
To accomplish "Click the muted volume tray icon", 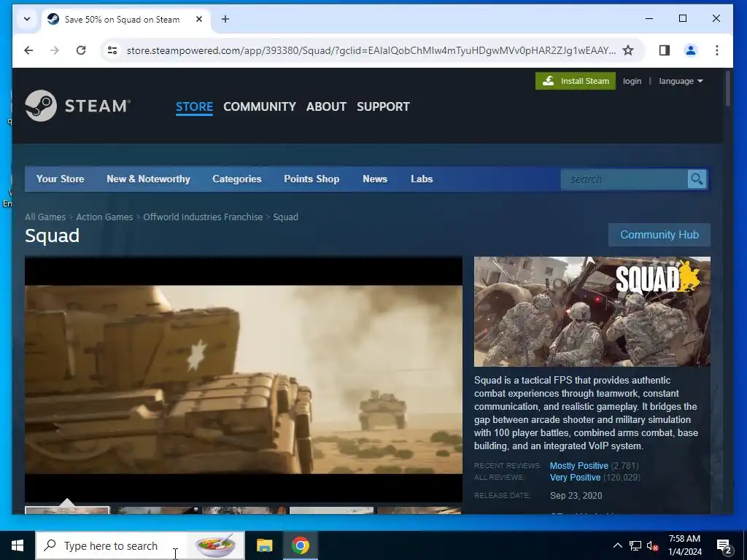I will 652,545.
